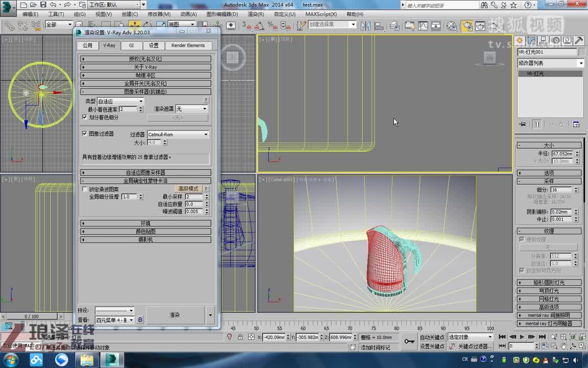Click the 3ds Max taskbar icon

[111, 360]
